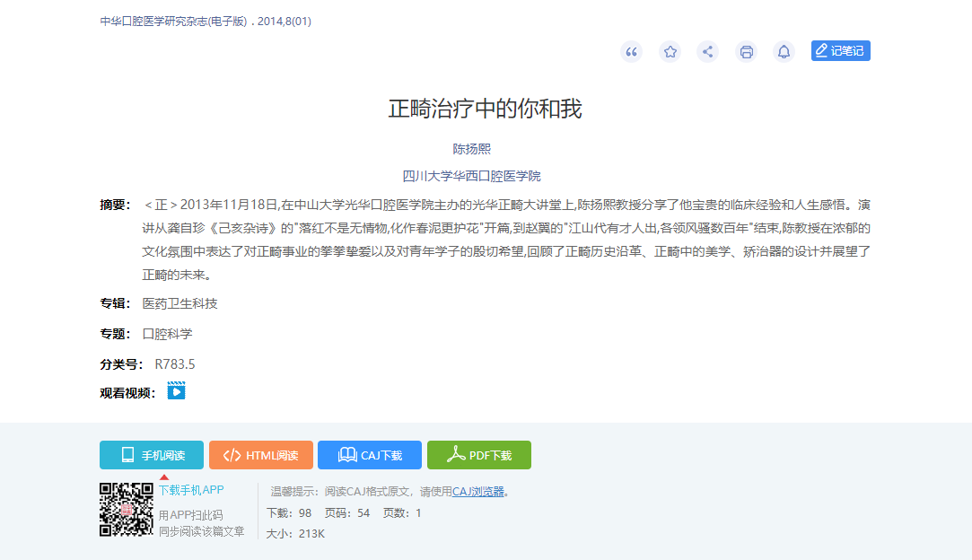
Task: Play the video next to 观看视频
Action: (176, 391)
